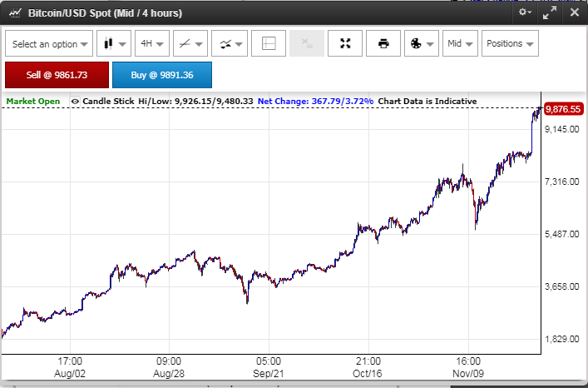Open the Mid price type dropdown
Screen dimensions: 588x388
[460, 43]
